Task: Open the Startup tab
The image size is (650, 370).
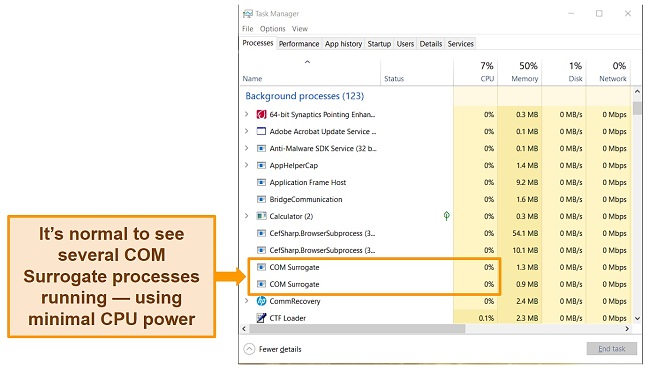Action: click(379, 44)
